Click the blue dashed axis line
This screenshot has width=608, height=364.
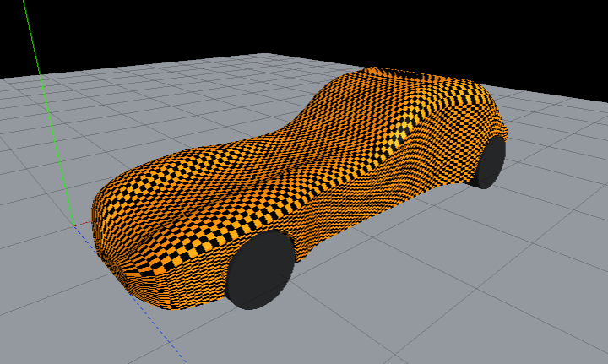pos(130,295)
